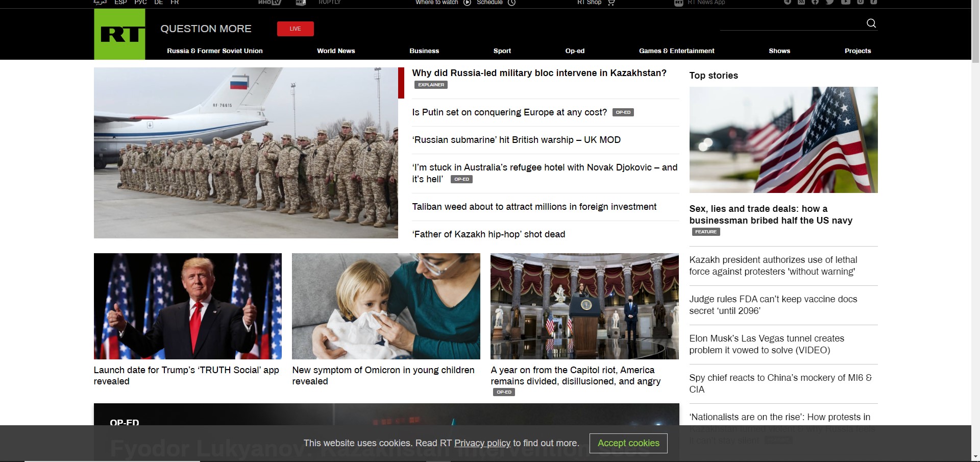Image resolution: width=980 pixels, height=462 pixels.
Task: Click the FEATURE tag under the navy story
Action: 706,232
